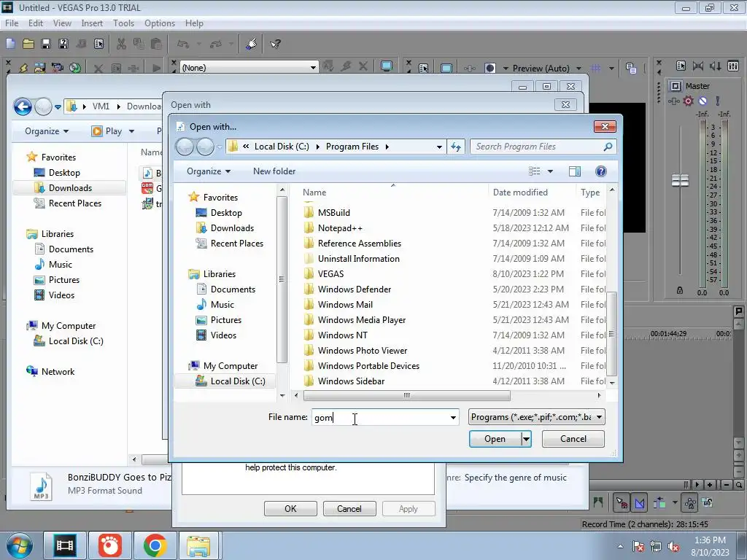Click search magnifier in Search Program Files box

tap(608, 147)
